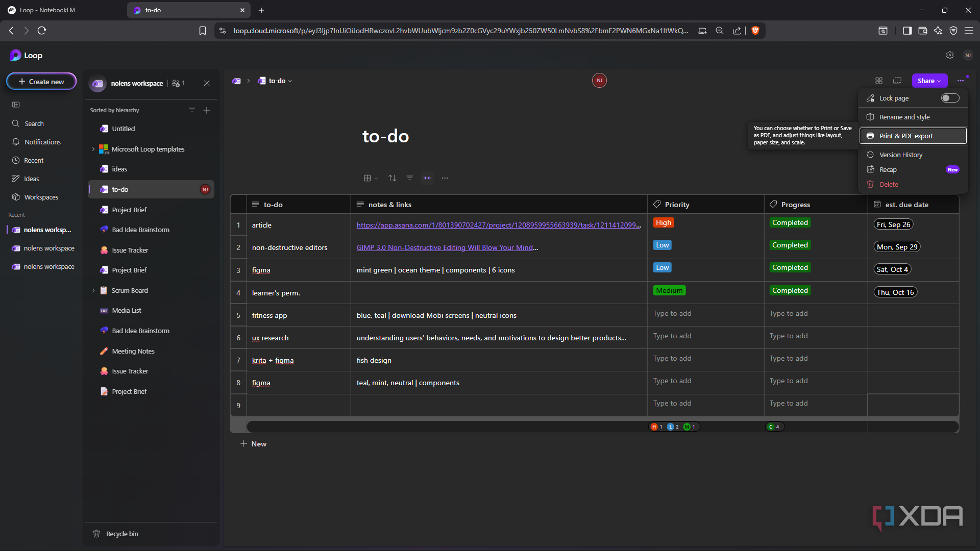Click New to add a table row
980x551 pixels.
[254, 444]
